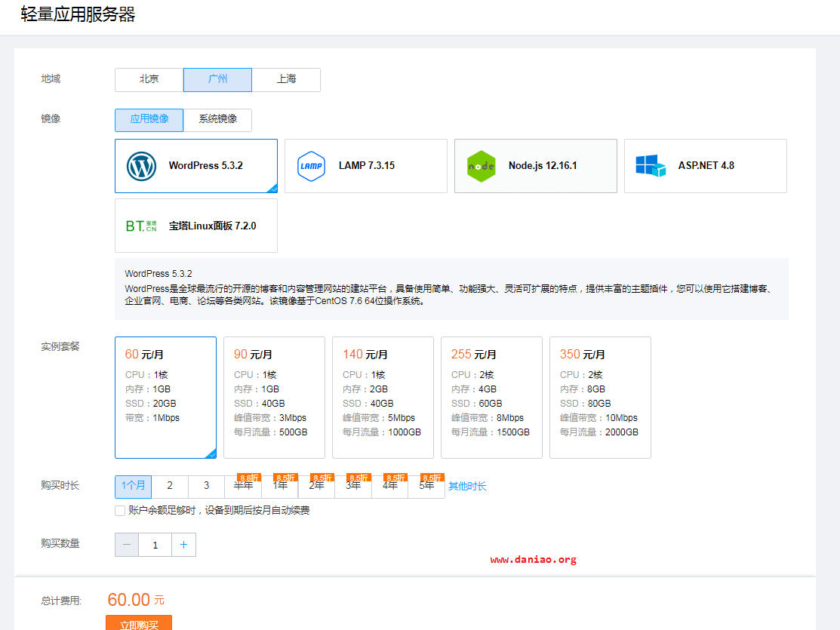
Task: Choose the 宝塔Linux面板 7.2.0 image card
Action: pos(196,226)
